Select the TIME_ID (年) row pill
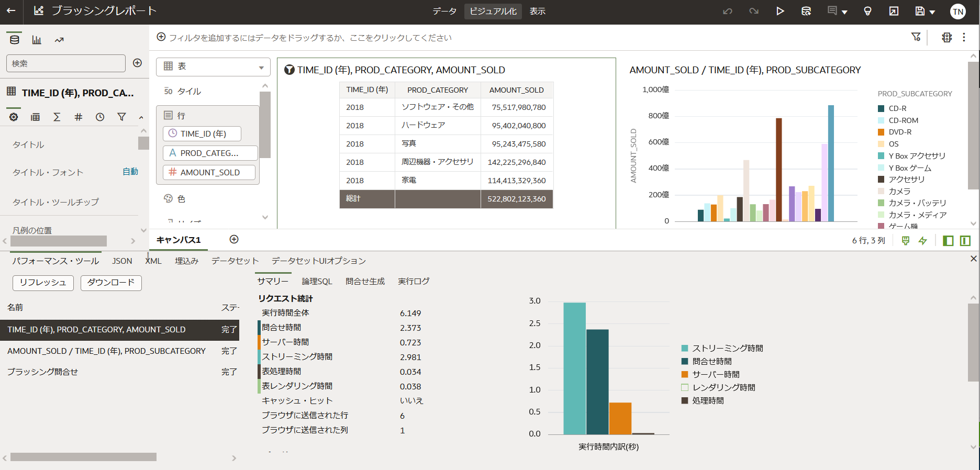The image size is (980, 470). [x=202, y=133]
